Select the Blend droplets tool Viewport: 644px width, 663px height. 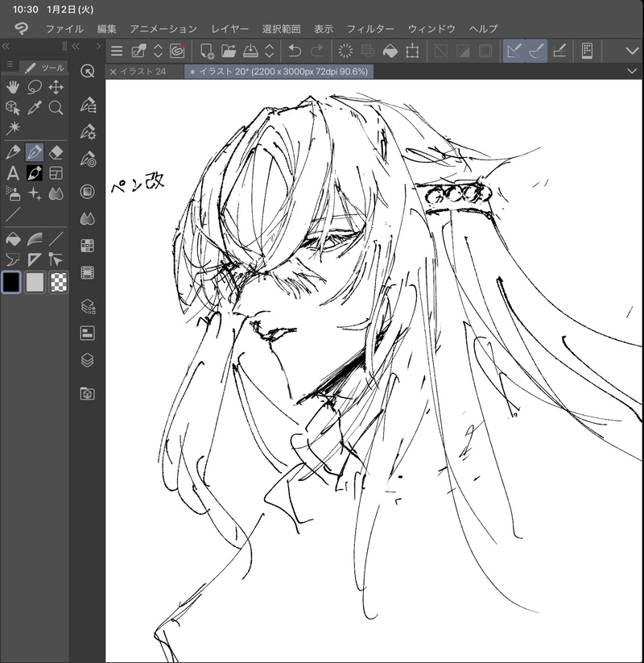[56, 193]
